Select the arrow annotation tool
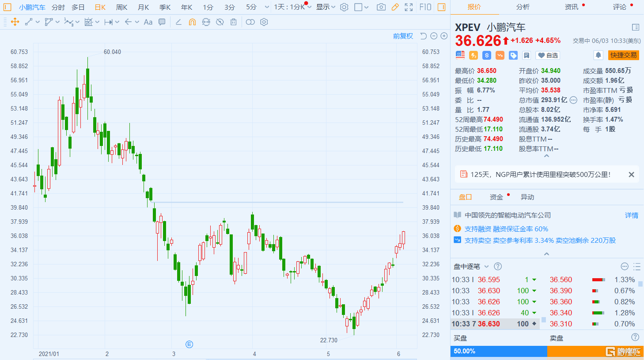Image resolution: width=644 pixels, height=360 pixels. (x=128, y=22)
